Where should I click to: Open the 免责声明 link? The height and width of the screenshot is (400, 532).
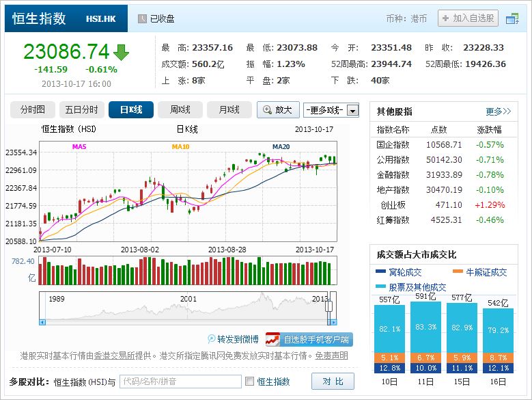pos(331,356)
